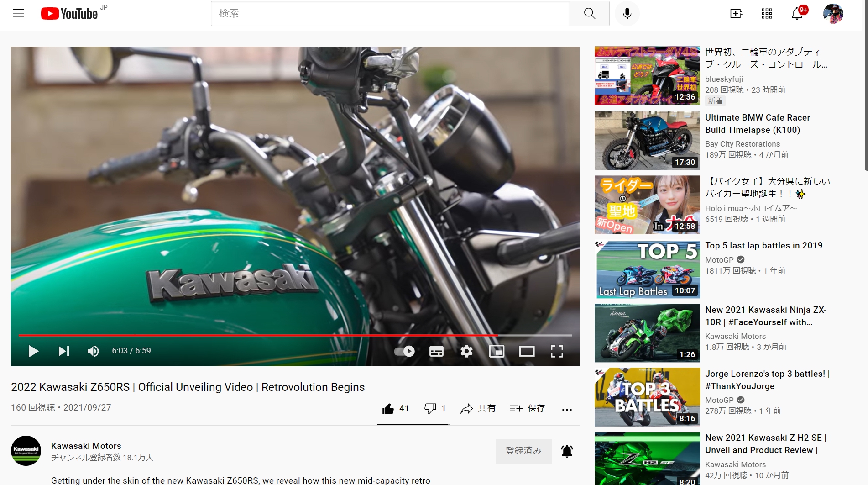Open the notifications bell

pyautogui.click(x=797, y=13)
